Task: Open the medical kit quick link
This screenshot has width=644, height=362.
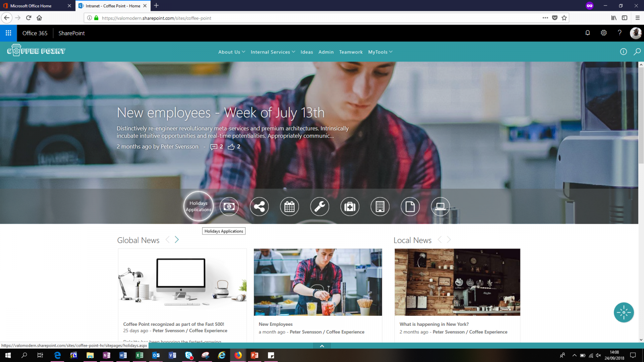Action: [x=350, y=207]
